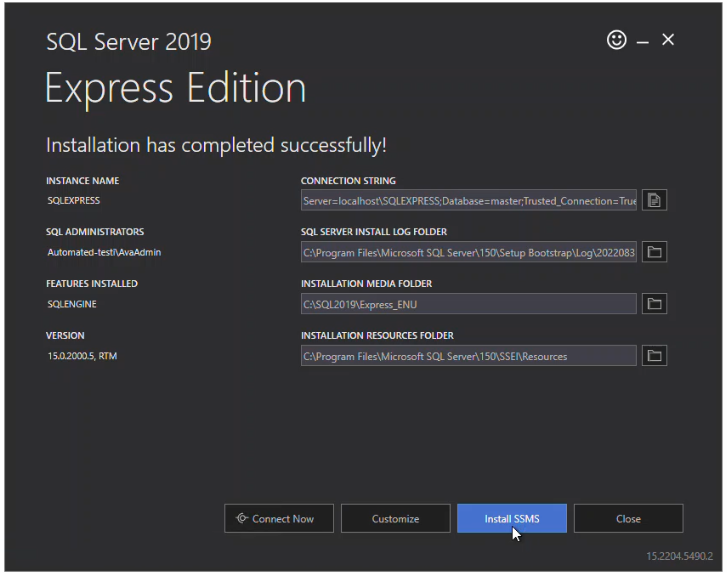Start the Install SSMS option
The width and height of the screenshot is (728, 573).
pyautogui.click(x=512, y=519)
